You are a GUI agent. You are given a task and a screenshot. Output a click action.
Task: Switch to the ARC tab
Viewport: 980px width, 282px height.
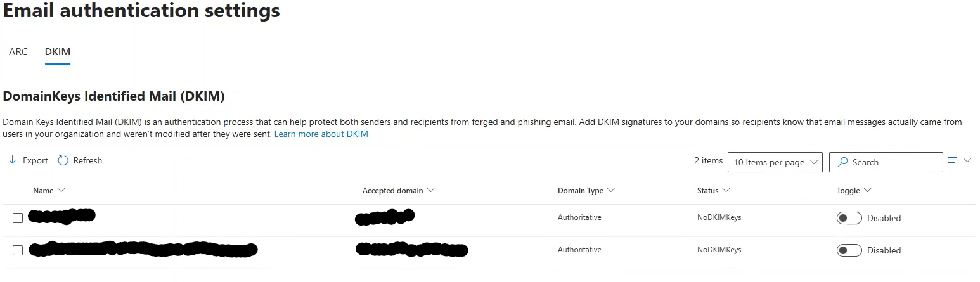click(18, 52)
